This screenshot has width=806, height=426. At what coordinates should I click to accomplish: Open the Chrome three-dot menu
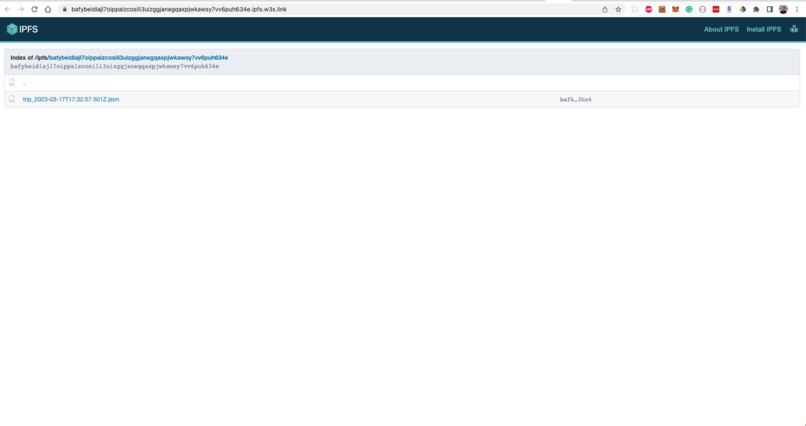coord(797,9)
